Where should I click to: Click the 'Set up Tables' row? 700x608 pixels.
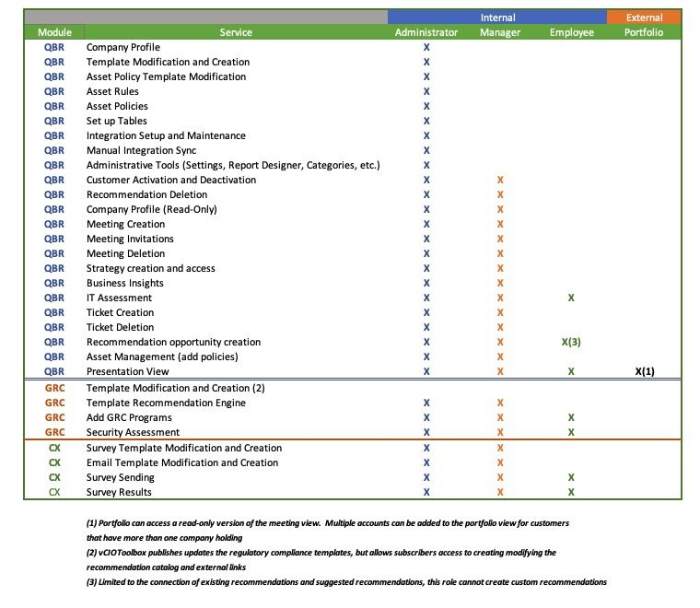pyautogui.click(x=117, y=121)
